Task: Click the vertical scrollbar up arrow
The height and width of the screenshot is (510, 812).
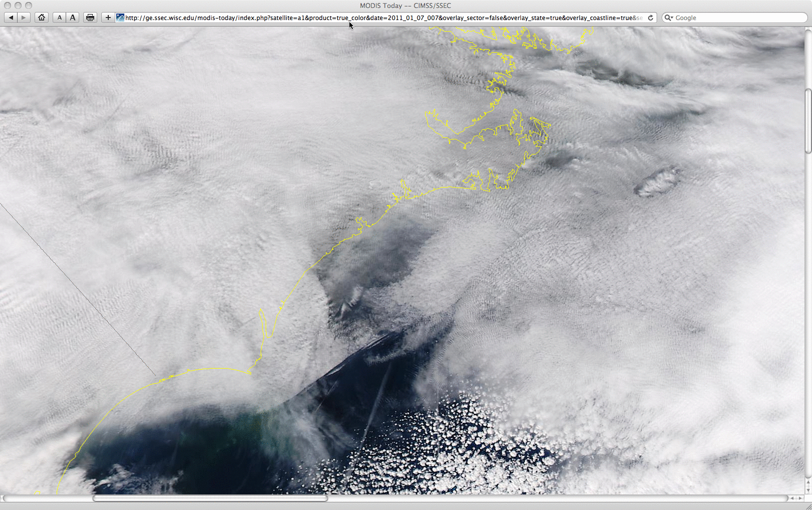Action: click(808, 482)
